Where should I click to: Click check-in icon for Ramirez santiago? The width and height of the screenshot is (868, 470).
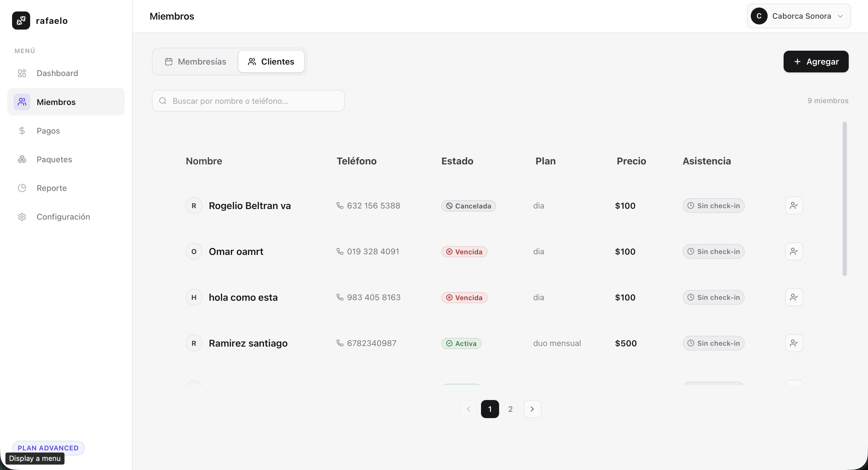[x=794, y=343]
